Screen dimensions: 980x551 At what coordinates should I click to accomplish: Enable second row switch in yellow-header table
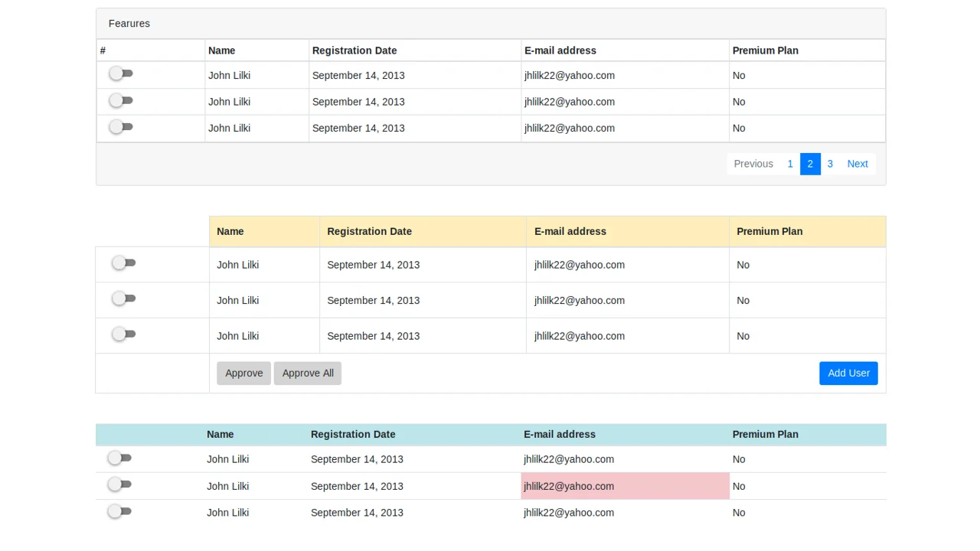coord(123,298)
